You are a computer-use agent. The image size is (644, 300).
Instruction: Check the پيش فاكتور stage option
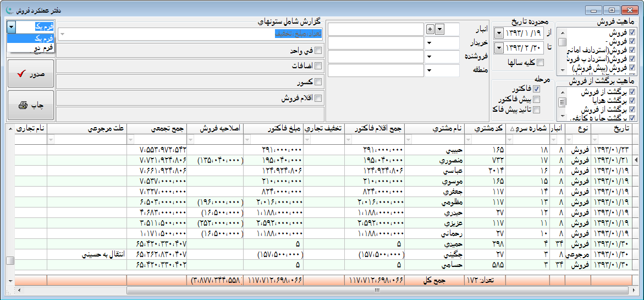[x=537, y=99]
